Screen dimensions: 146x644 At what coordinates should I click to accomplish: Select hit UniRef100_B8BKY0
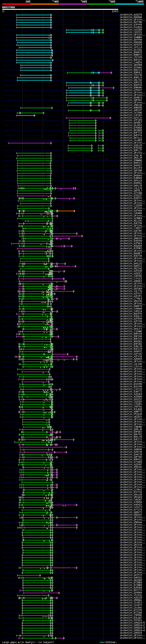click(131, 55)
